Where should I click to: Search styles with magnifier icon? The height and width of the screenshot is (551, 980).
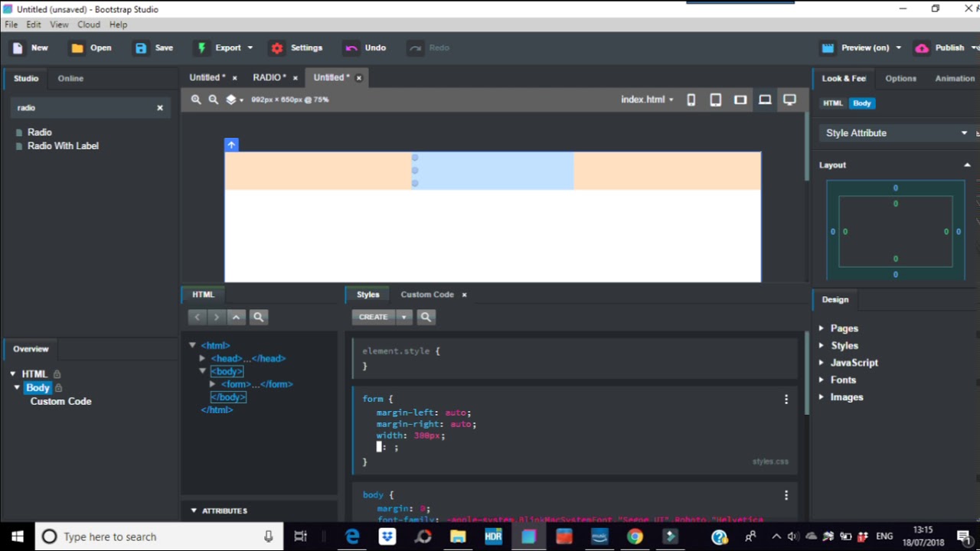[x=426, y=317]
